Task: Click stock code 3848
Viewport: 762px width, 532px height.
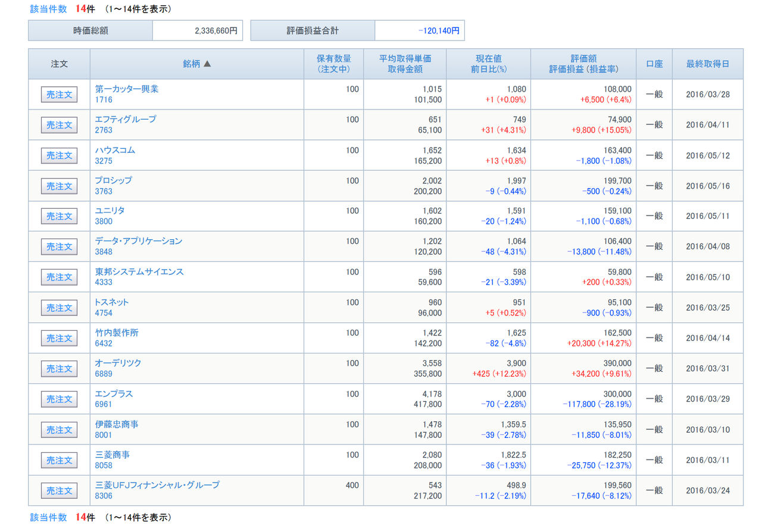Action: [104, 252]
